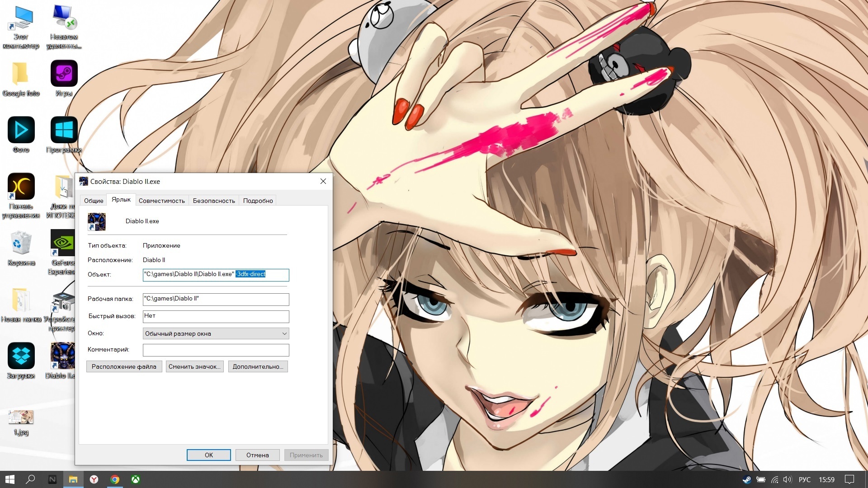This screenshot has width=868, height=488.
Task: Select the Diablo II.exe desktop shortcut
Action: 63,361
